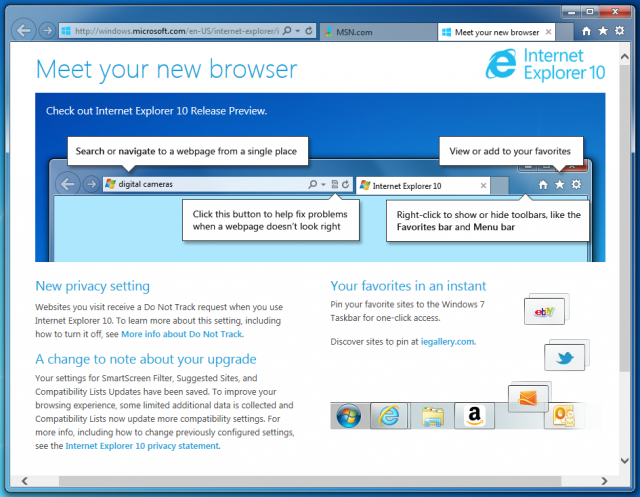This screenshot has width=640, height=497.
Task: Click the home icon in illustrated browser
Action: pyautogui.click(x=543, y=185)
